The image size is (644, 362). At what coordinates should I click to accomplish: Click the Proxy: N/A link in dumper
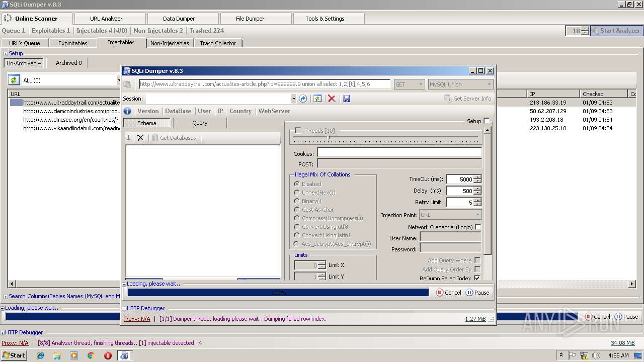tap(137, 319)
